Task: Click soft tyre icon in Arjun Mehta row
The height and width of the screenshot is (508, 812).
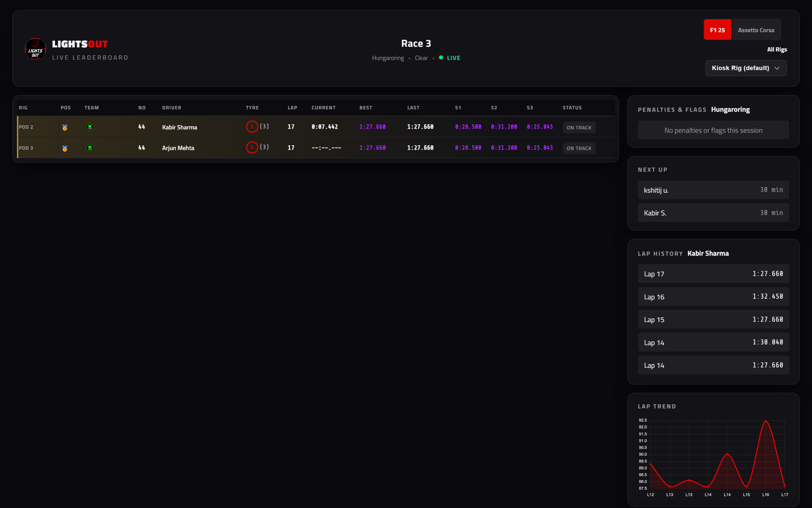Action: (x=252, y=148)
